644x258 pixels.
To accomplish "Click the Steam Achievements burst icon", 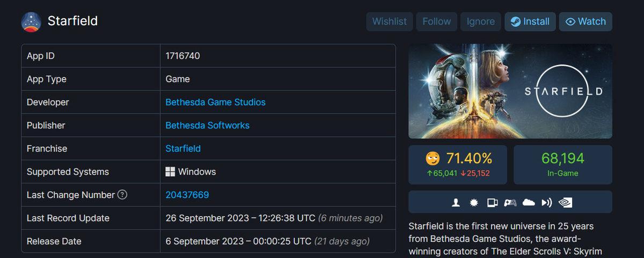I will coord(474,202).
